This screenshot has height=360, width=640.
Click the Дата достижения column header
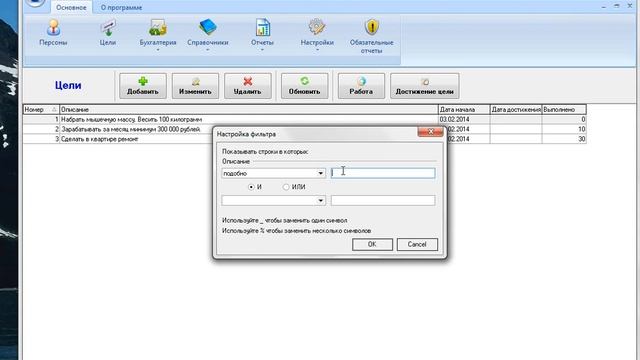(x=516, y=109)
